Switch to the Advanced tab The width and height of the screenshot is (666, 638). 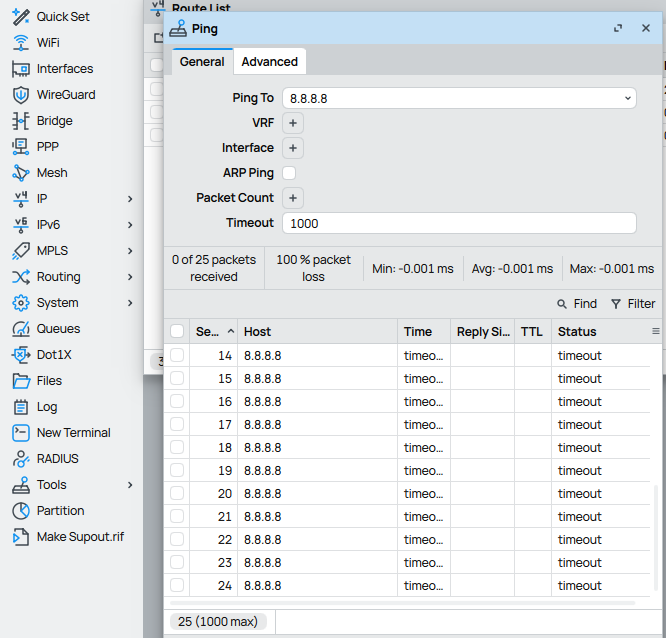(x=270, y=62)
